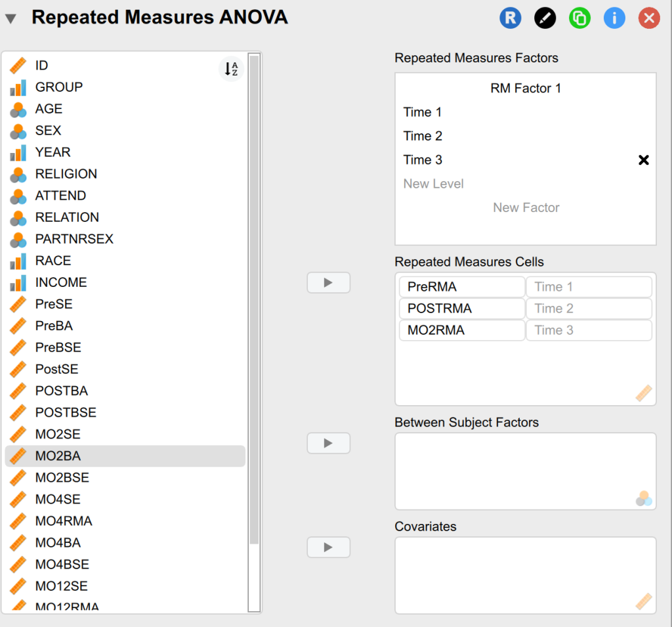Click the PreRMA cell in Repeated Measures Cells
672x627 pixels.
pyautogui.click(x=461, y=286)
